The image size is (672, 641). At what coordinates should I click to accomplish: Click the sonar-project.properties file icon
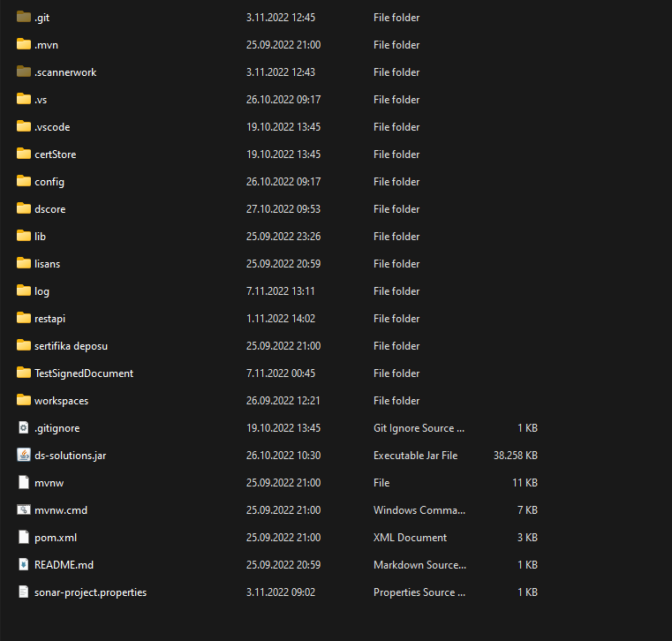[x=24, y=592]
